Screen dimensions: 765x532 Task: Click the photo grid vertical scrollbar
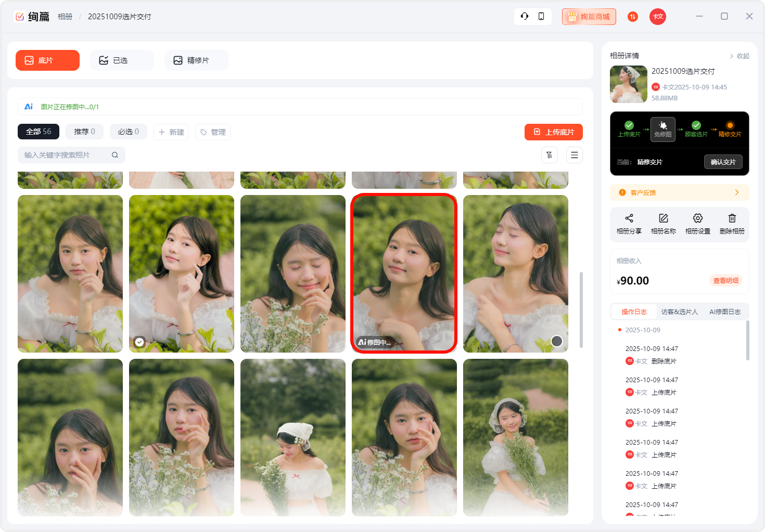point(581,309)
